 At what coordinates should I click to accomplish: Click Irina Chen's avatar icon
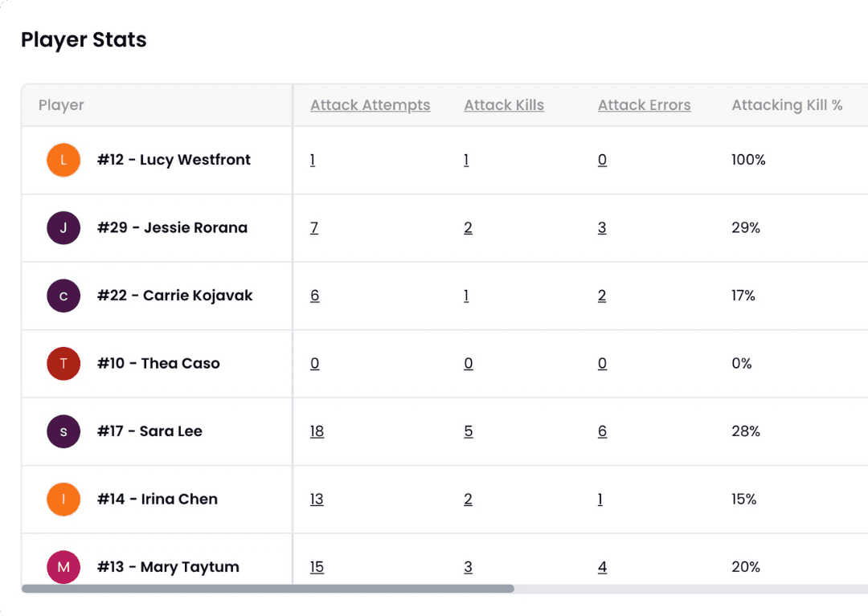pyautogui.click(x=63, y=499)
